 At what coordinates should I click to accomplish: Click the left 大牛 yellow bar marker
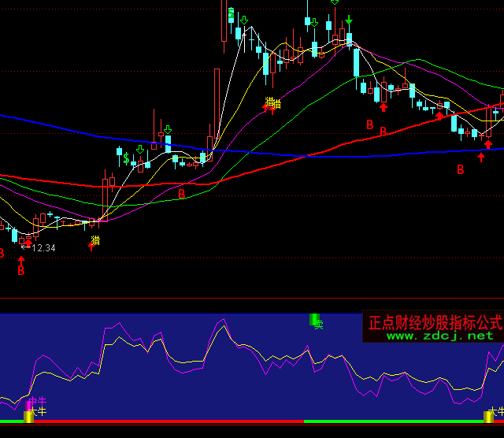[29, 416]
